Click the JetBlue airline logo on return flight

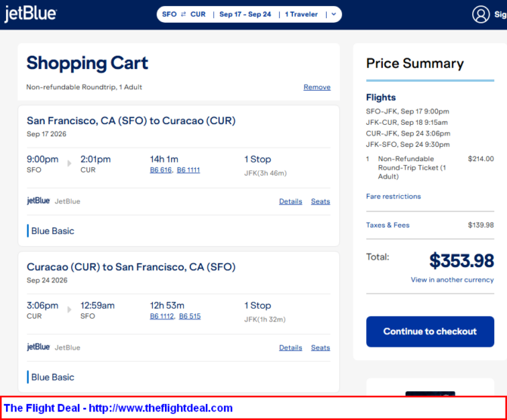click(39, 347)
